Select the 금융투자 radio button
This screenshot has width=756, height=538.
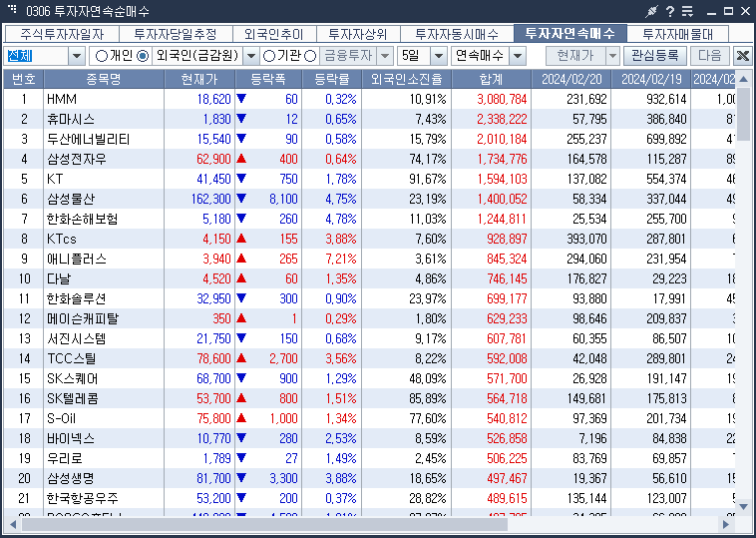pyautogui.click(x=310, y=56)
